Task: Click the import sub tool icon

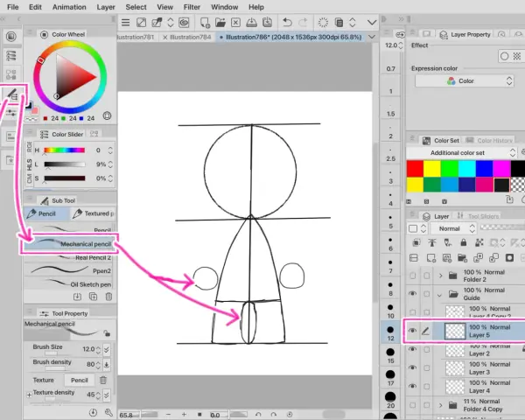Action: click(77, 297)
